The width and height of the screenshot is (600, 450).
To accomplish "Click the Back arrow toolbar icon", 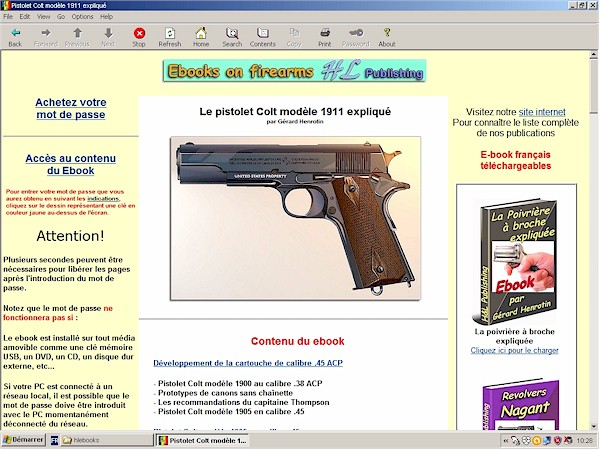I will click(16, 33).
